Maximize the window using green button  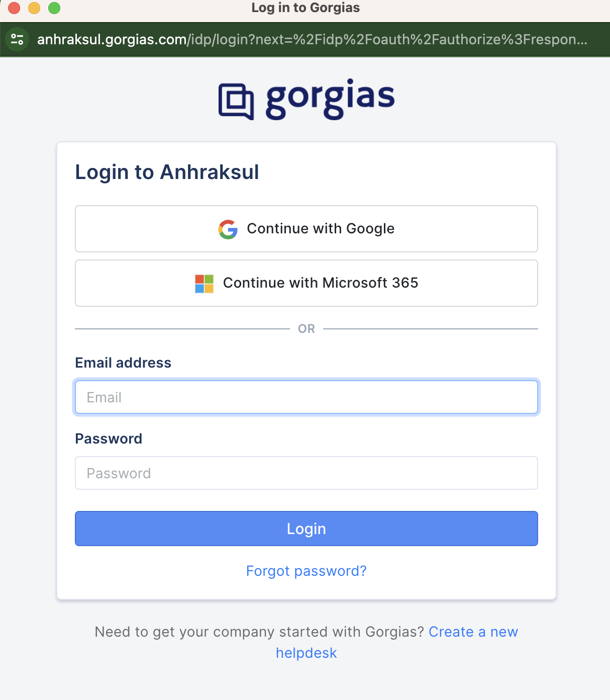click(x=54, y=8)
